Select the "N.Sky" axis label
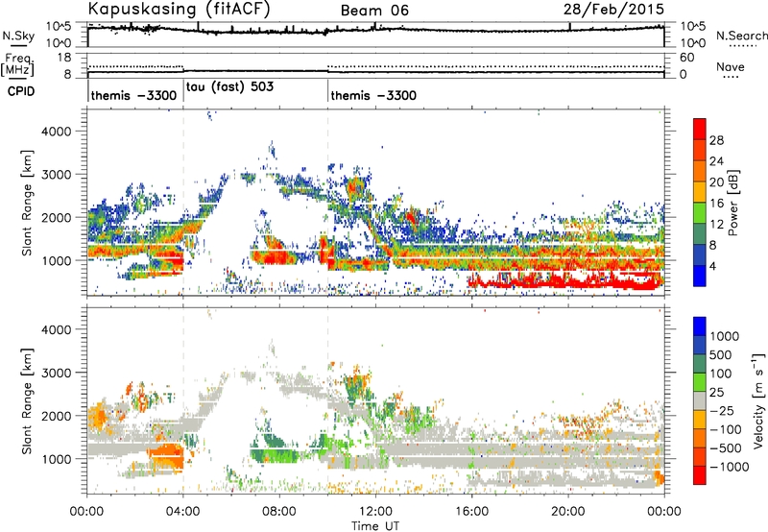 pos(18,36)
